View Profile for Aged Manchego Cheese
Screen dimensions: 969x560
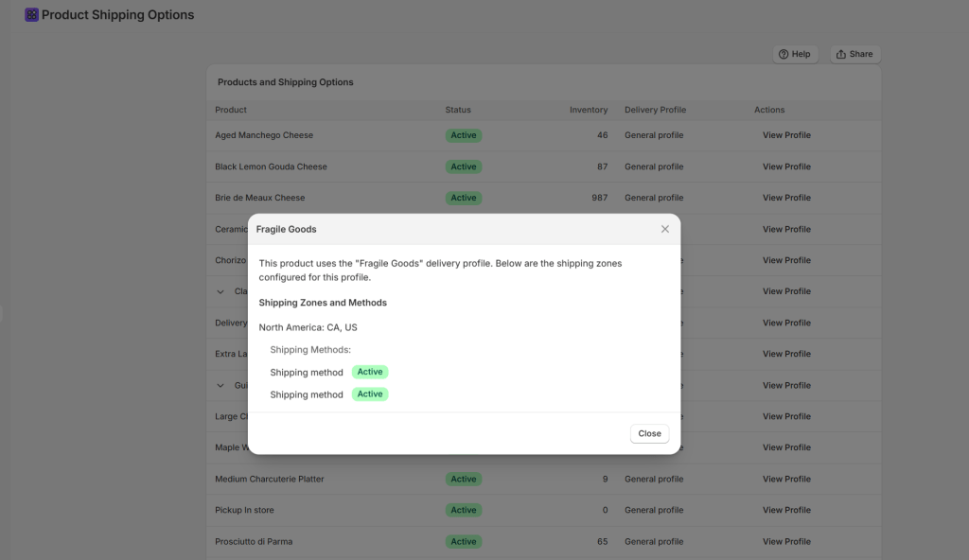click(x=786, y=135)
